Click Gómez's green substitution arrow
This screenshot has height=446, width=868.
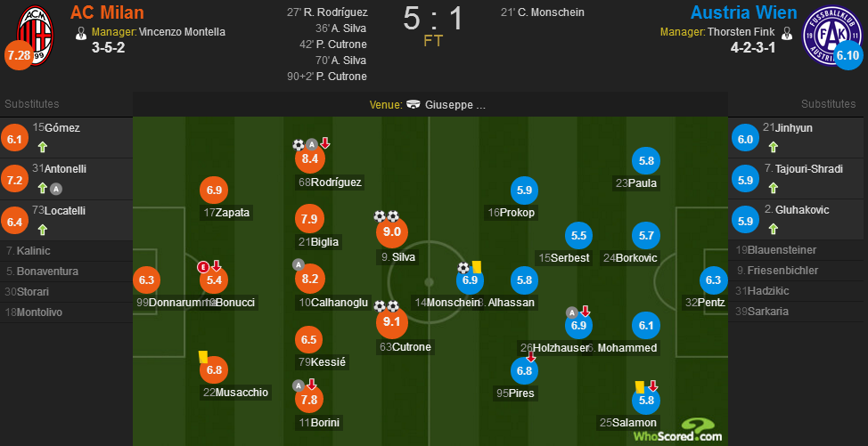coord(42,148)
